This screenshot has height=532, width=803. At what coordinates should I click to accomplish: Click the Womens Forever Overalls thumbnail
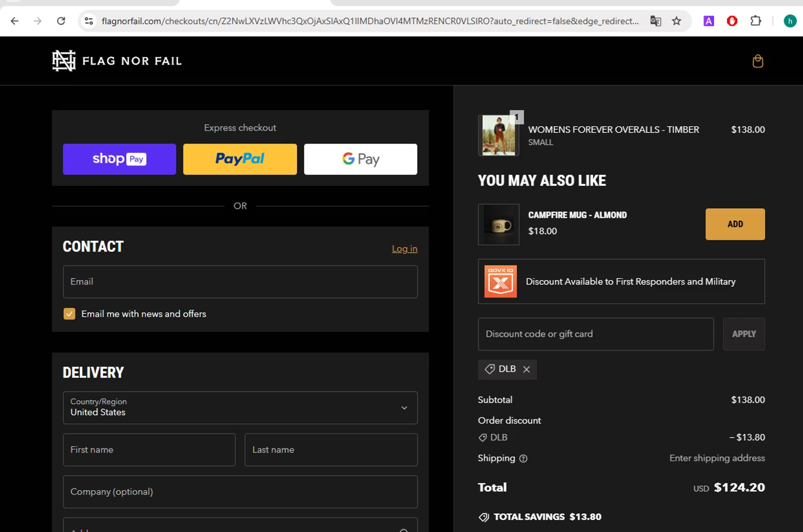click(498, 135)
